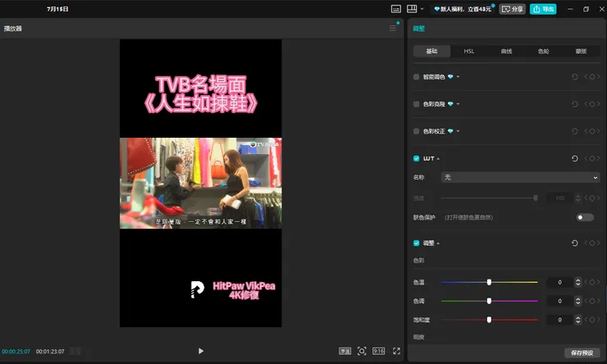Screen dimensions: 607x364
Task: Go to next keyframe on 饱和度 row
Action: [x=598, y=320]
